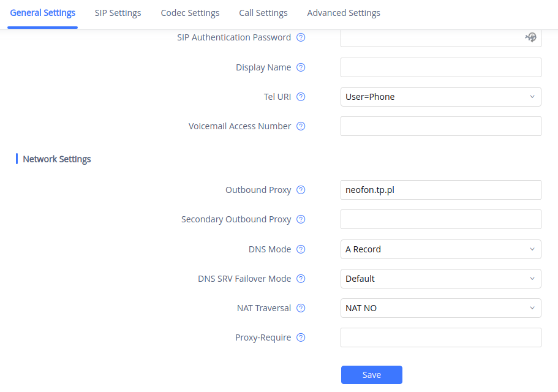This screenshot has height=392, width=558.
Task: Click help icon for Secondary Outbound Proxy
Action: [x=301, y=219]
